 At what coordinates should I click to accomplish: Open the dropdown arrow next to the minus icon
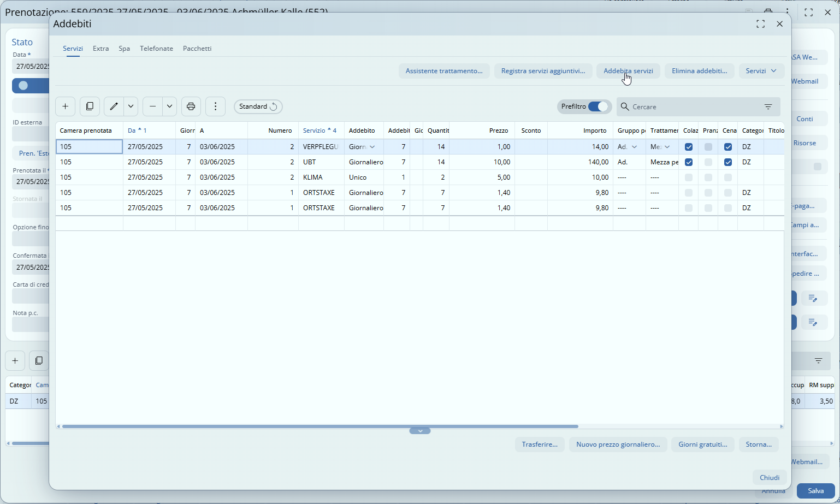point(170,106)
